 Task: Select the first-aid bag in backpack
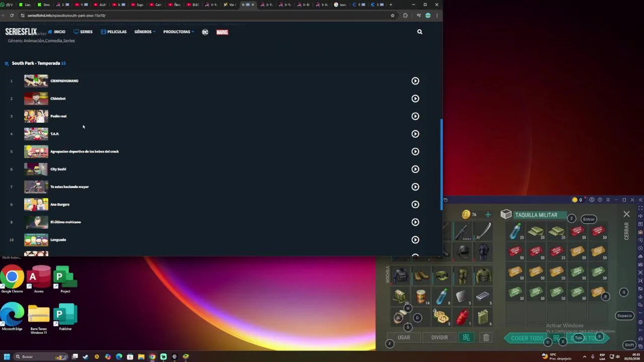(400, 297)
